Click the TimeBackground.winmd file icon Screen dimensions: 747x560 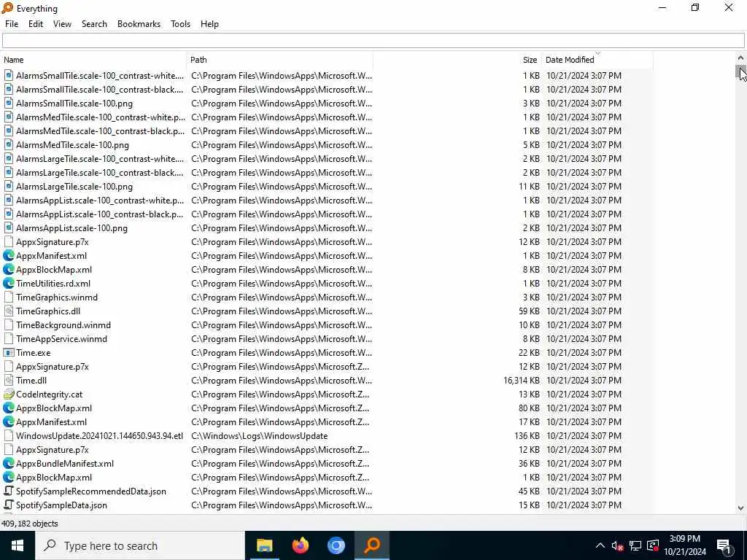8,324
